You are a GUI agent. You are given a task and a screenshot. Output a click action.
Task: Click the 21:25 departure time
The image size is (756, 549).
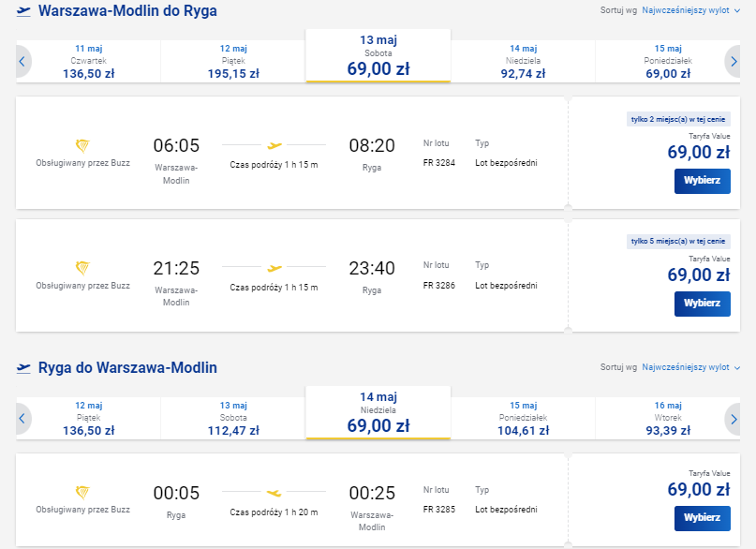click(176, 268)
